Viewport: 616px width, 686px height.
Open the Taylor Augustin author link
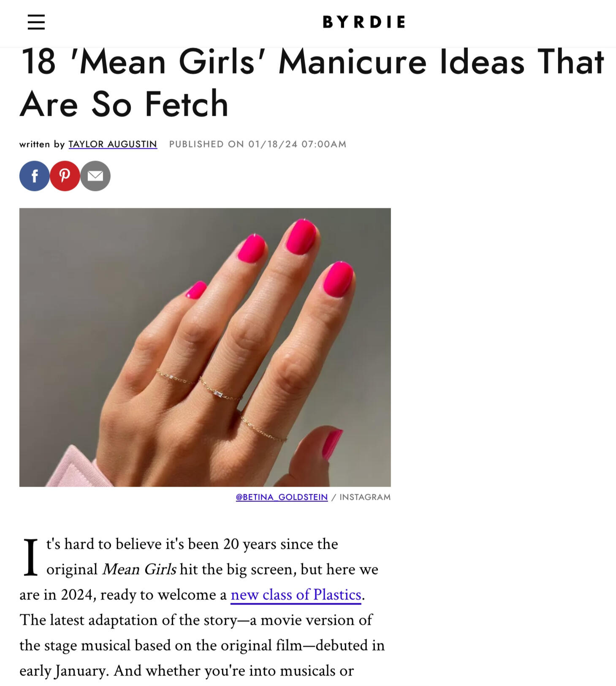click(113, 144)
